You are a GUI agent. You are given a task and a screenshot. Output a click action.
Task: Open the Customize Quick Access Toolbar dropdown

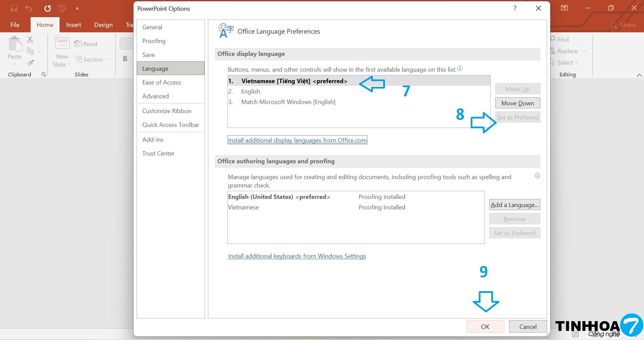pos(77,8)
